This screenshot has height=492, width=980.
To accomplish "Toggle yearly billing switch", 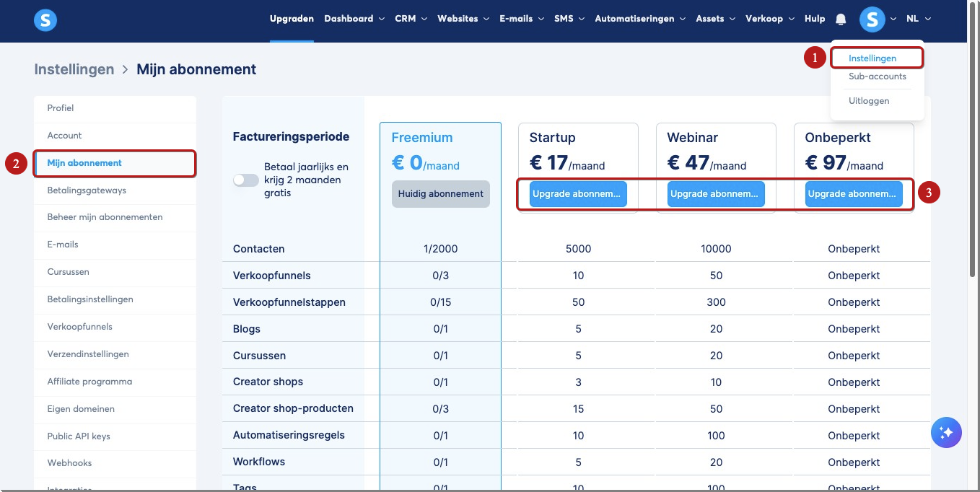I will (x=245, y=180).
